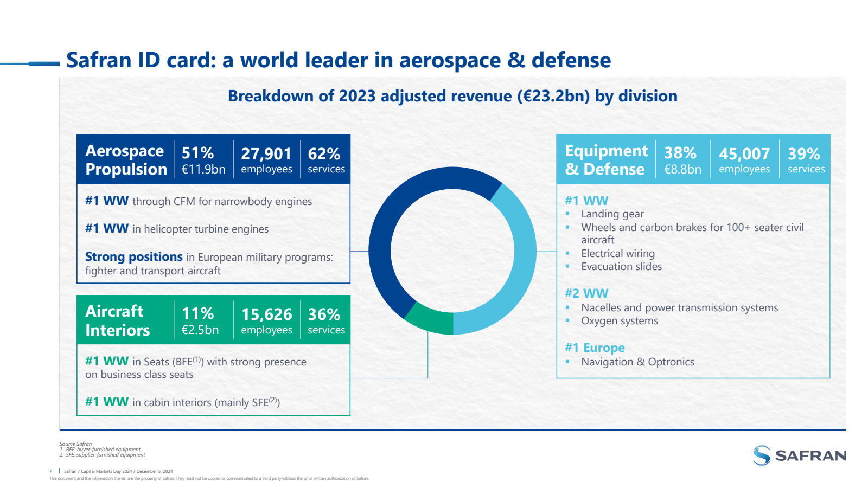Click 'Strong positions in European military programs'
Screen dimensions: 868x488
pos(209,257)
